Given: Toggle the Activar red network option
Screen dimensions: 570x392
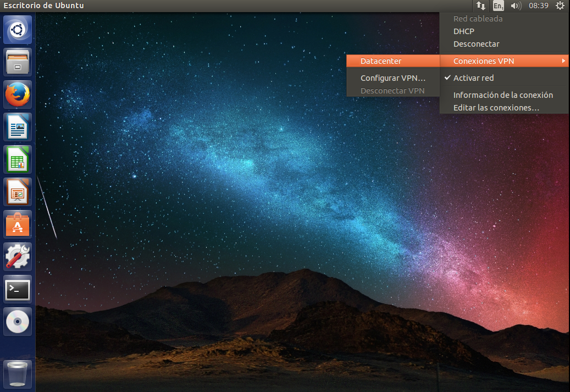Looking at the screenshot, I should pyautogui.click(x=473, y=78).
